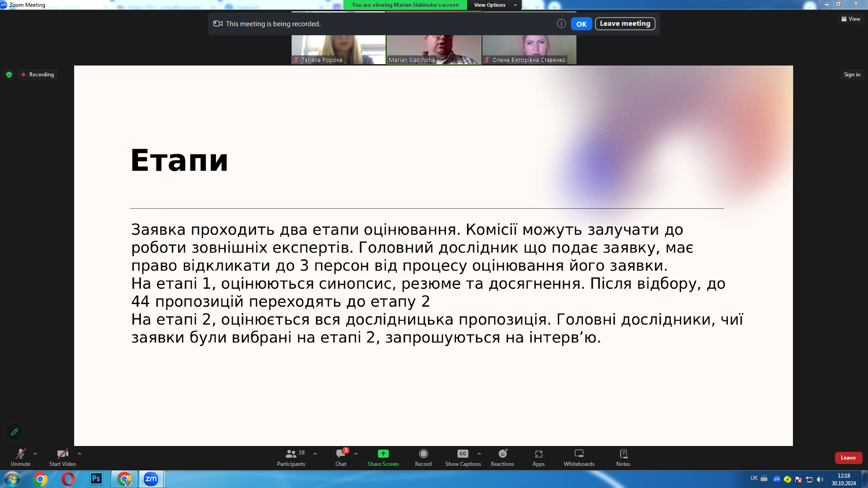
Task: Click the green Share Screen icon
Action: [x=383, y=454]
